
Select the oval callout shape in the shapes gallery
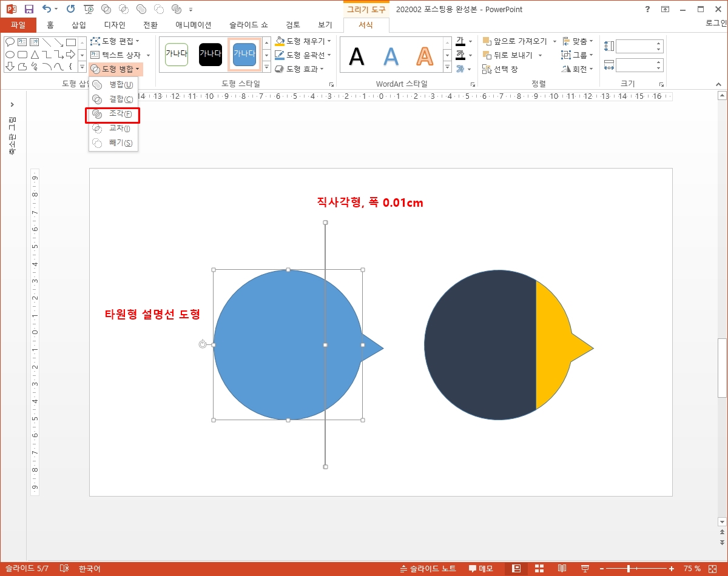[10, 42]
